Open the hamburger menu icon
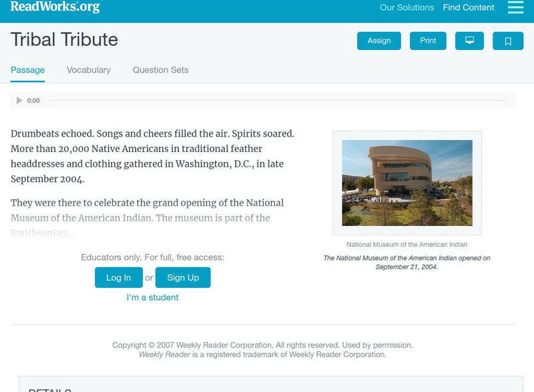 pyautogui.click(x=515, y=7)
